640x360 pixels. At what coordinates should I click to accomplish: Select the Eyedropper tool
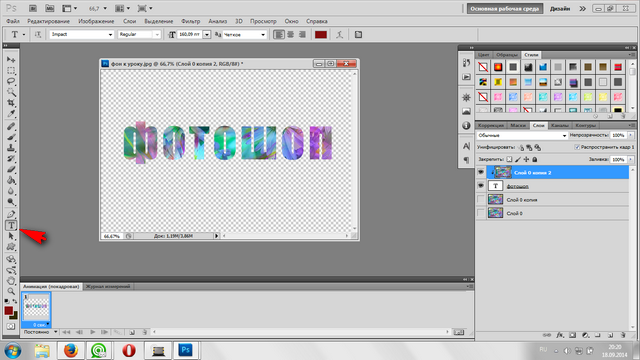[x=11, y=113]
